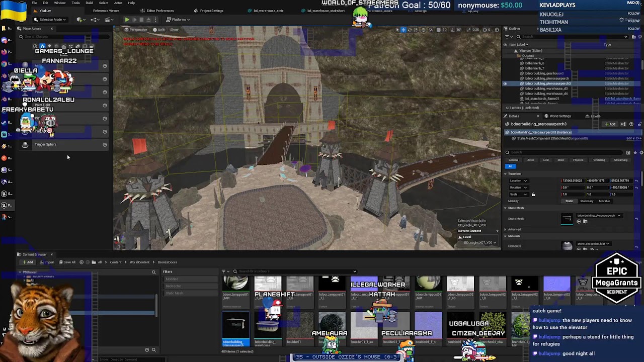Image resolution: width=644 pixels, height=362 pixels.
Task: Reset Location to default arrow
Action: (x=636, y=180)
